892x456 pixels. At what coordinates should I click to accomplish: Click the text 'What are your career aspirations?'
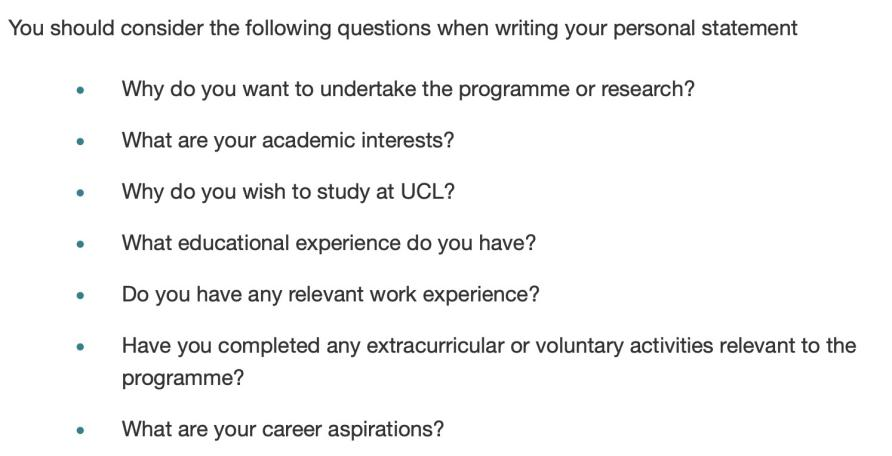pos(283,429)
